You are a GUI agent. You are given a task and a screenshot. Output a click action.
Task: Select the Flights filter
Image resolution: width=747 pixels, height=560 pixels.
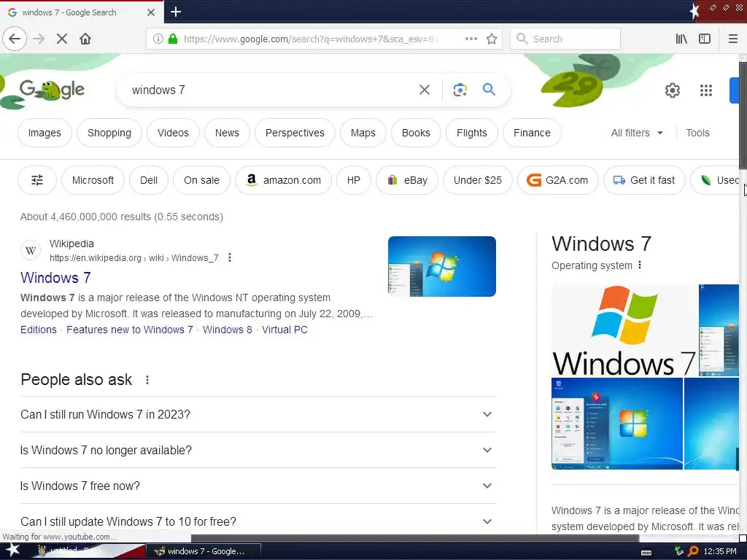click(x=472, y=133)
